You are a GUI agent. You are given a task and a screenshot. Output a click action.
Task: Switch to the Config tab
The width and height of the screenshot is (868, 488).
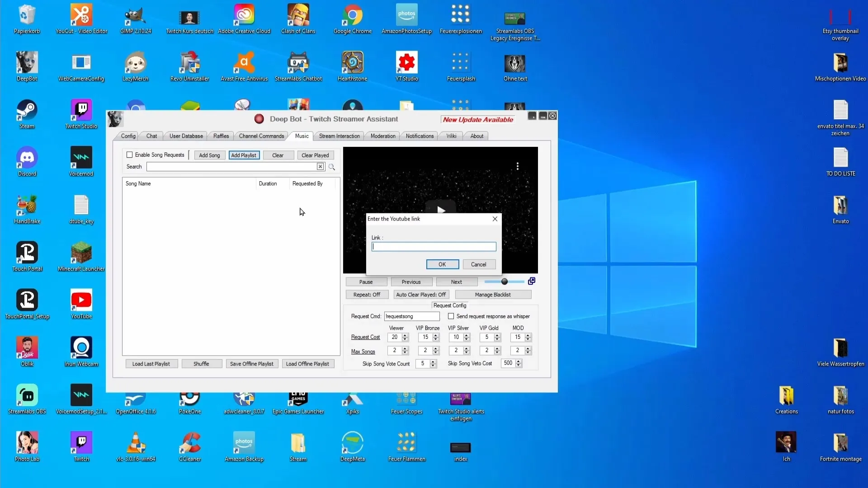(x=128, y=136)
